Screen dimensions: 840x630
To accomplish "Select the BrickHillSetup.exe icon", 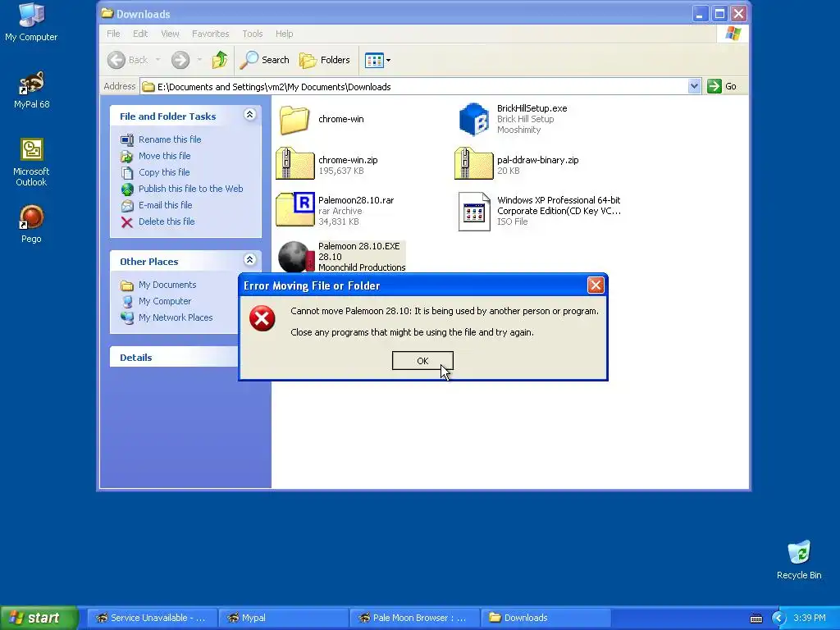I will (474, 119).
